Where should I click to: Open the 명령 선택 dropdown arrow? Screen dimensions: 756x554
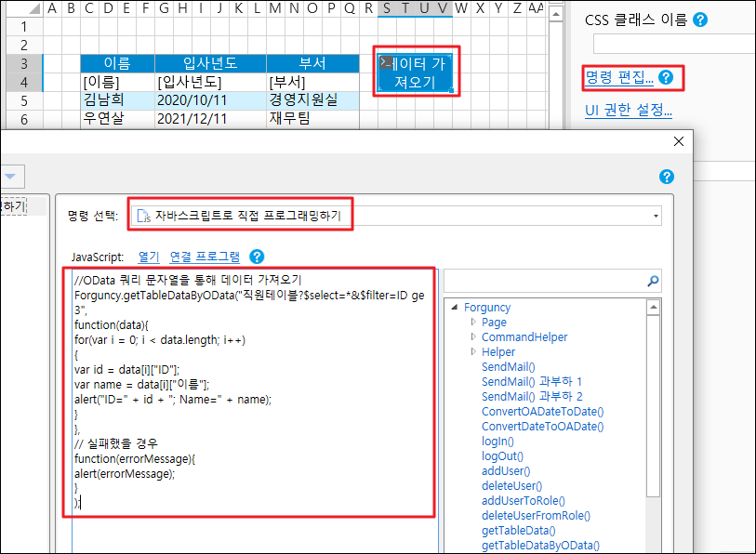tap(657, 216)
